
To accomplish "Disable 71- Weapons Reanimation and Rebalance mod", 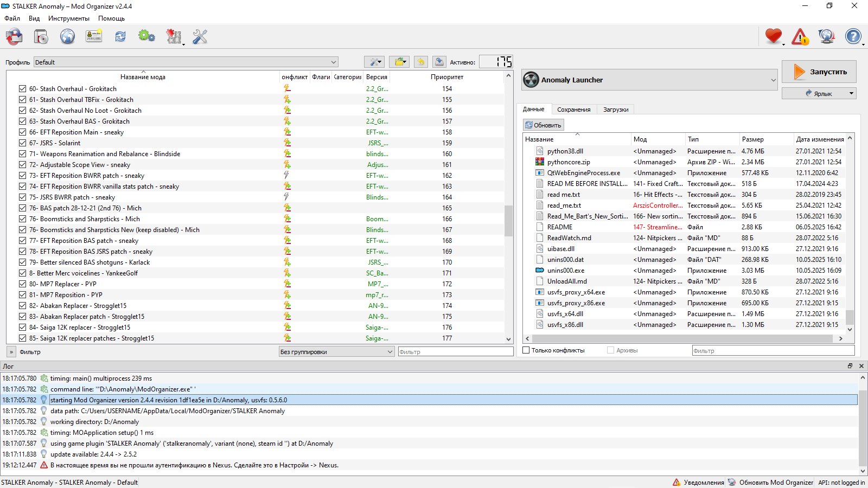I will [22, 153].
